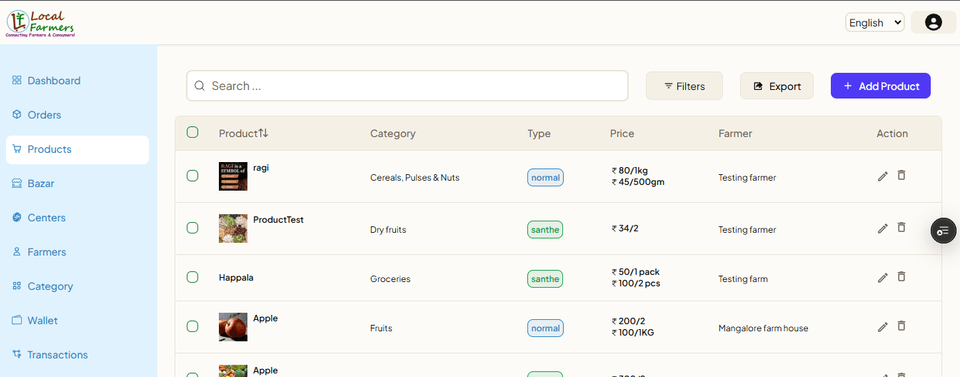Click the Farmers person icon in sidebar

17,252
